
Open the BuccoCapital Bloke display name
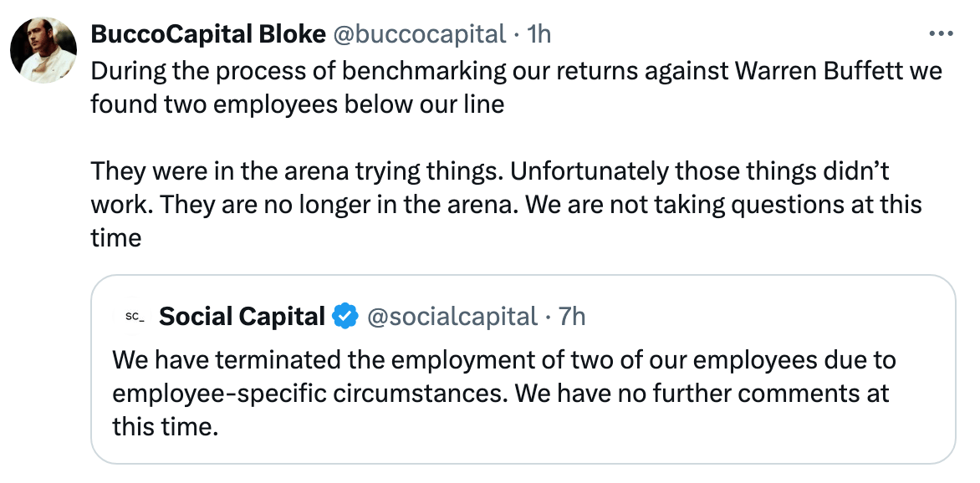(x=207, y=33)
